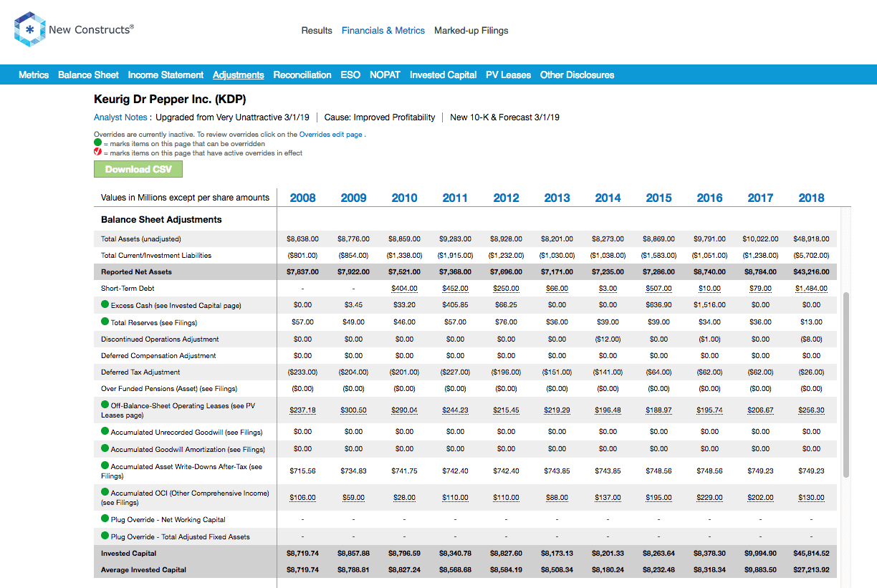The height and width of the screenshot is (588, 877).
Task: Click the green override dot beside Total Reserves
Action: coord(105,322)
